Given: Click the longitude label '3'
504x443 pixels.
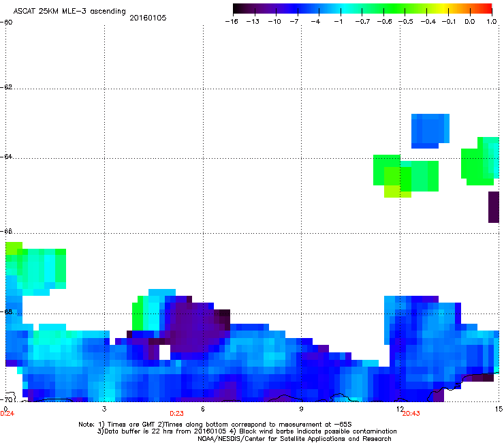Looking at the screenshot, I should pos(104,409).
